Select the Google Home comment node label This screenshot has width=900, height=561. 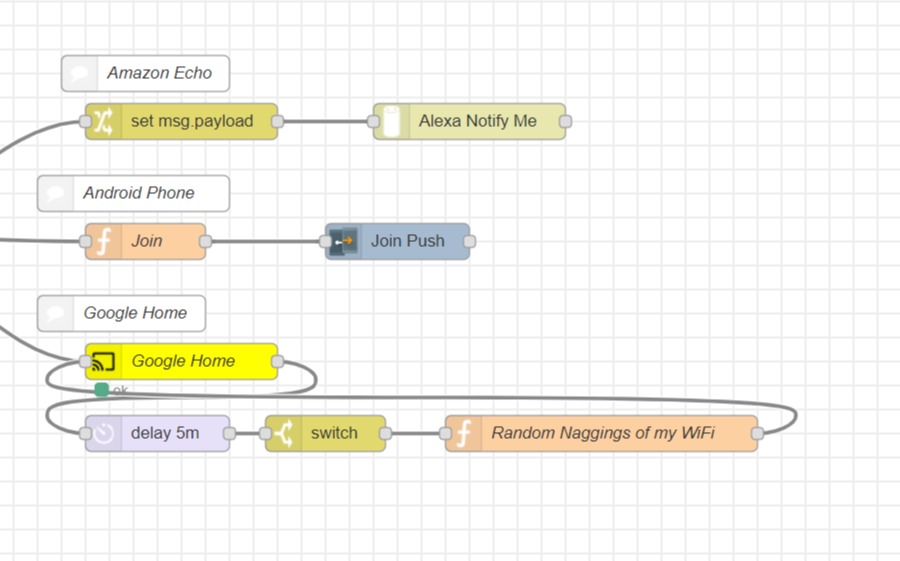pyautogui.click(x=135, y=314)
